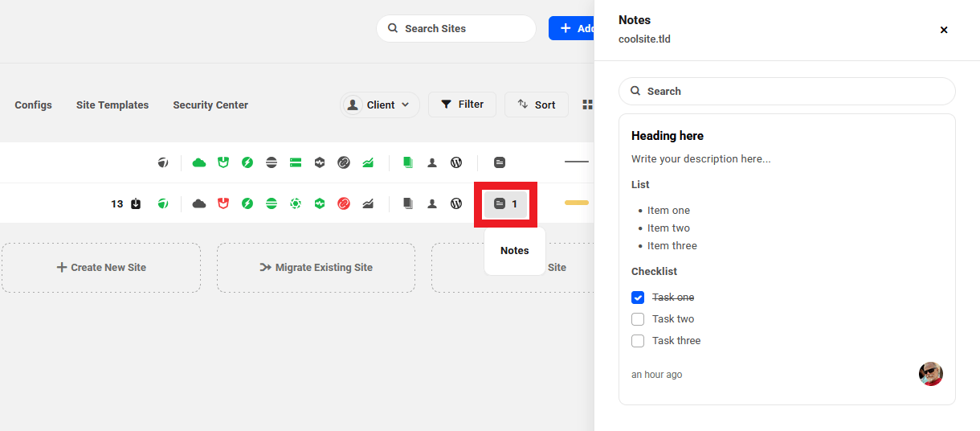Click the gray analytics chart icon
Viewport: 980px width, 431px height.
click(368, 203)
